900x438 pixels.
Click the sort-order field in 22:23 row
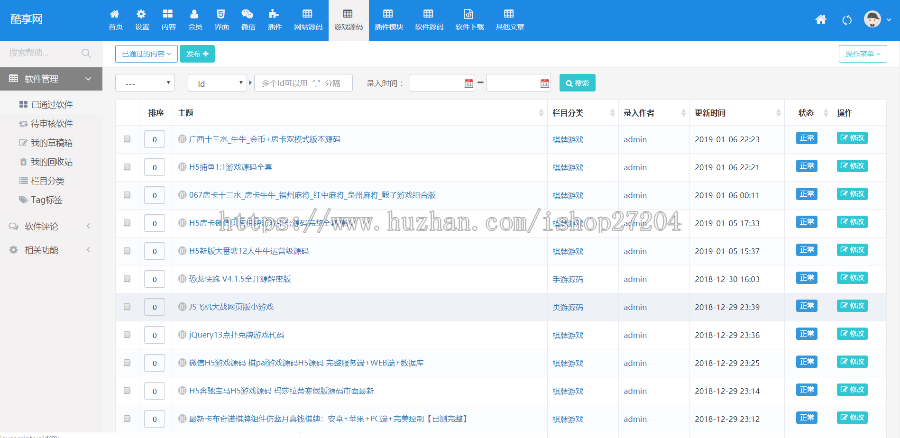(154, 139)
